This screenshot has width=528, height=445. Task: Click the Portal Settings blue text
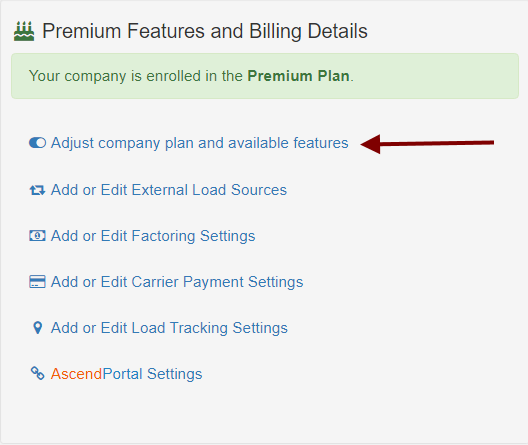click(152, 374)
